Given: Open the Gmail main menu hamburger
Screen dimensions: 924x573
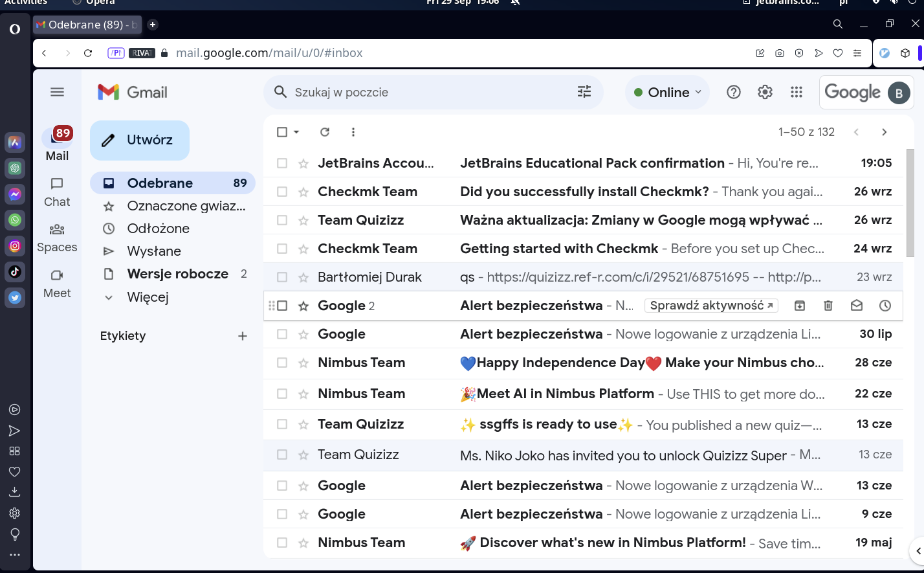Looking at the screenshot, I should [x=57, y=92].
